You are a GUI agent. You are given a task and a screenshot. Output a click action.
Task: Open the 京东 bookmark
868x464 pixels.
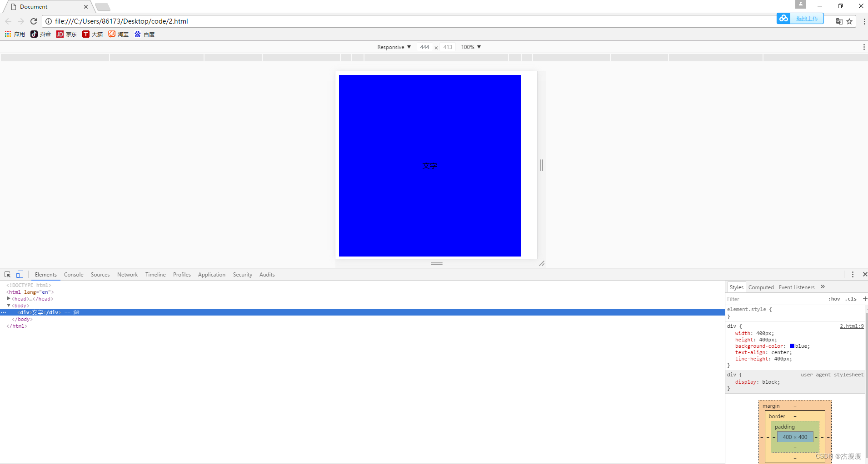[60, 34]
